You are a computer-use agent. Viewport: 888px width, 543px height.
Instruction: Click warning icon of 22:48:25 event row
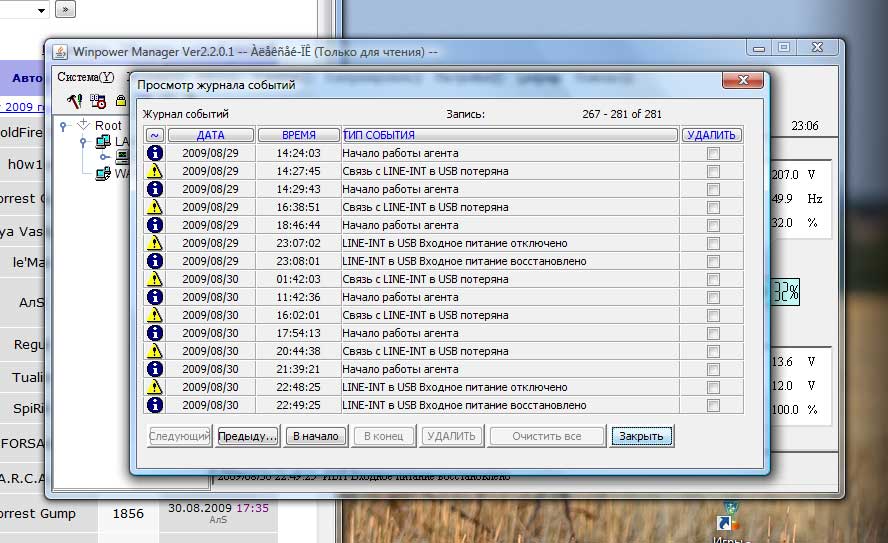pos(155,387)
